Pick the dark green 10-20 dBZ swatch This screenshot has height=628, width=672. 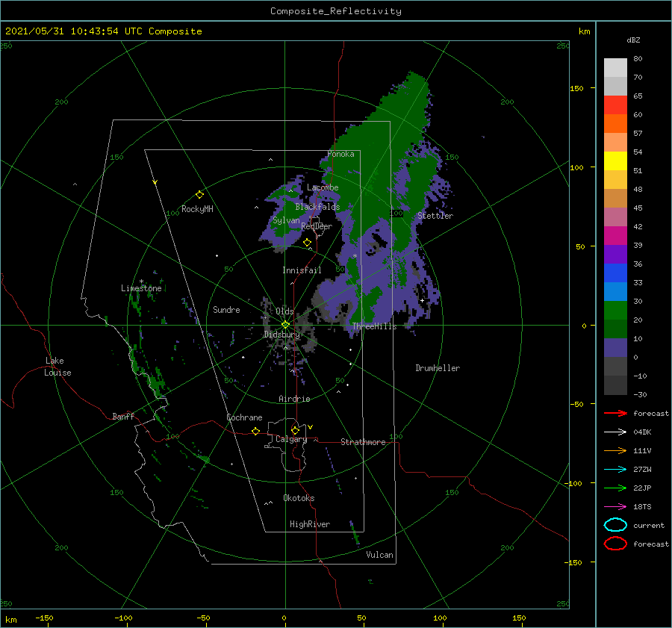point(615,329)
